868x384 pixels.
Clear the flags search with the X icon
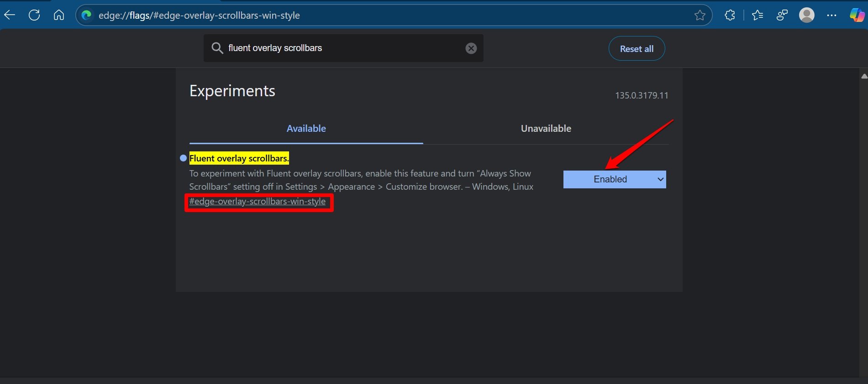(471, 48)
